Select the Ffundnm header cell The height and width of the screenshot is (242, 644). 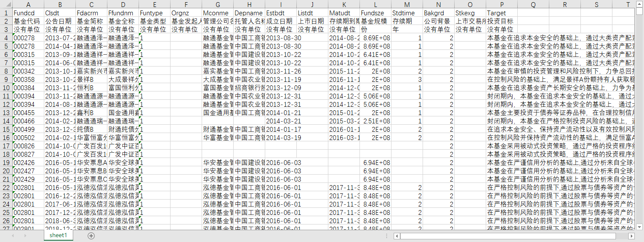pyautogui.click(x=123, y=13)
